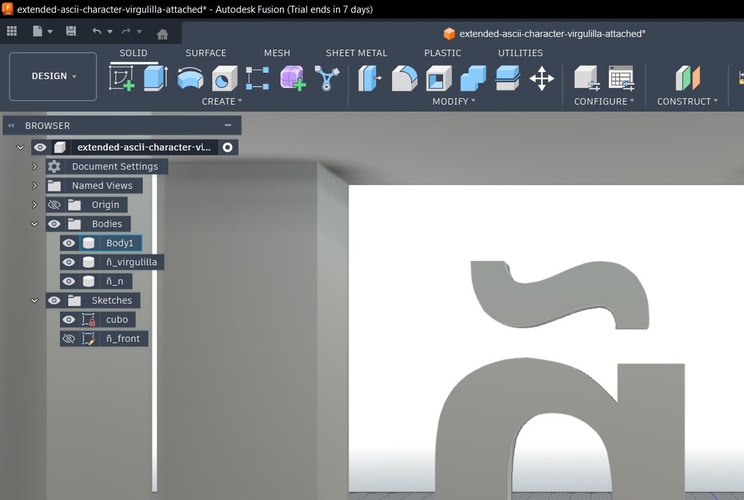Screen dimensions: 744x500
Task: Select the Shell tool
Action: (x=439, y=78)
